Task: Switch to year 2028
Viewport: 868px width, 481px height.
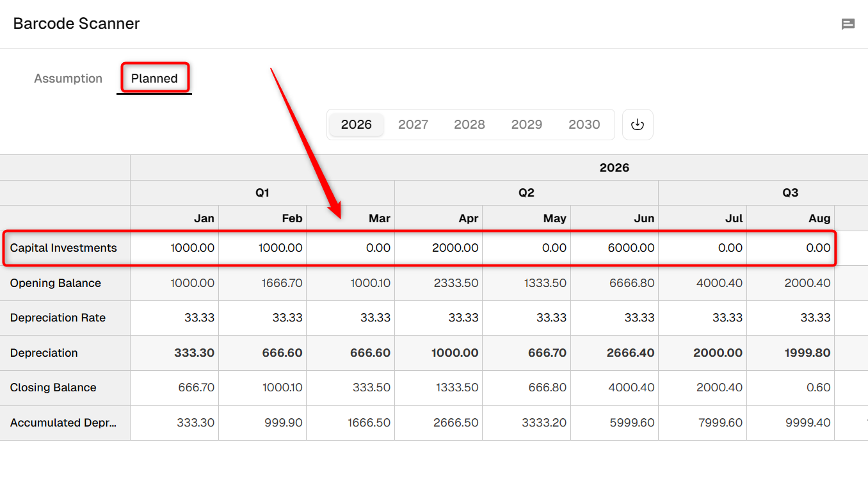Action: coord(469,124)
